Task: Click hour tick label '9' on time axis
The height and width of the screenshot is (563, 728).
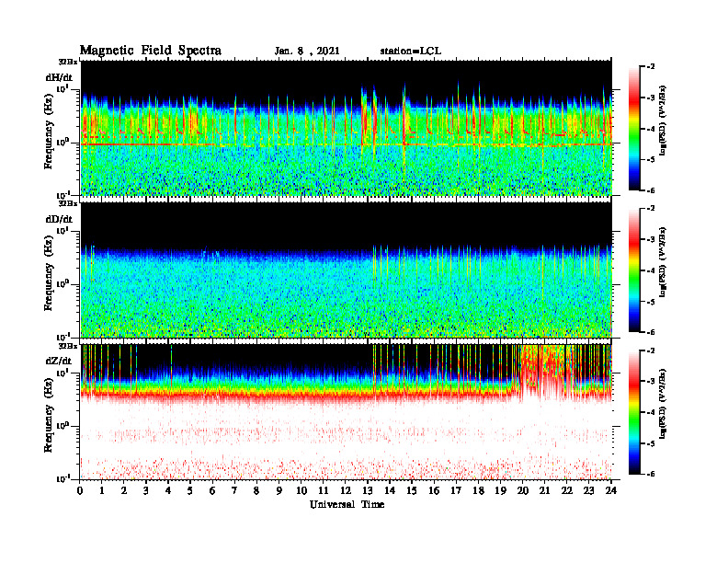Action: click(279, 491)
